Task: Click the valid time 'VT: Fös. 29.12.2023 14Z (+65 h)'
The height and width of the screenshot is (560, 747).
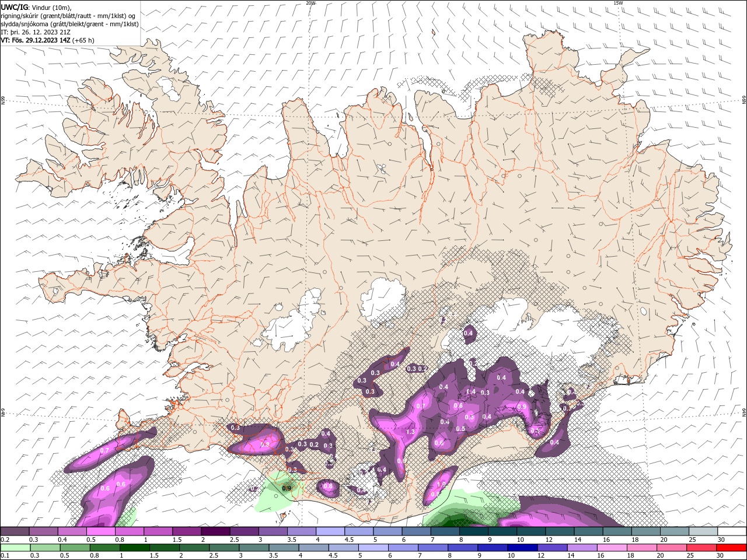Action: tap(48, 40)
